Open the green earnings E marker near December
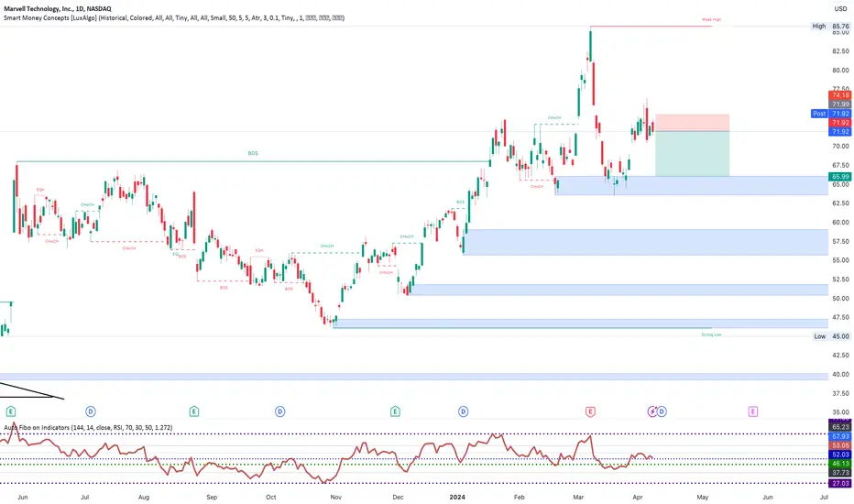Viewport: 854px width, 504px height. (x=396, y=411)
